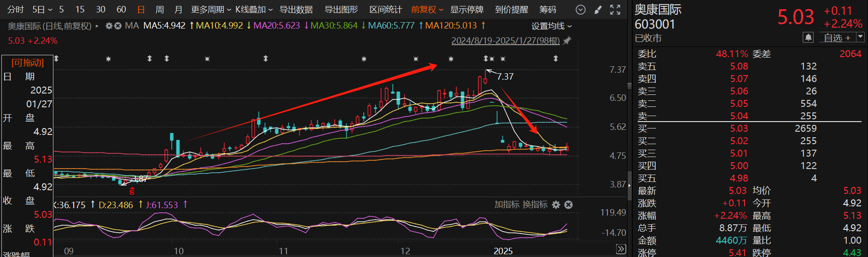Open the 设置均线 dropdown
Screen dimensions: 868x257
551,26
